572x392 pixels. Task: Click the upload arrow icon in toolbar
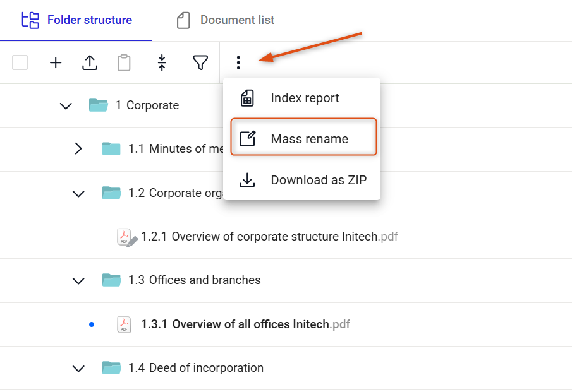(90, 62)
